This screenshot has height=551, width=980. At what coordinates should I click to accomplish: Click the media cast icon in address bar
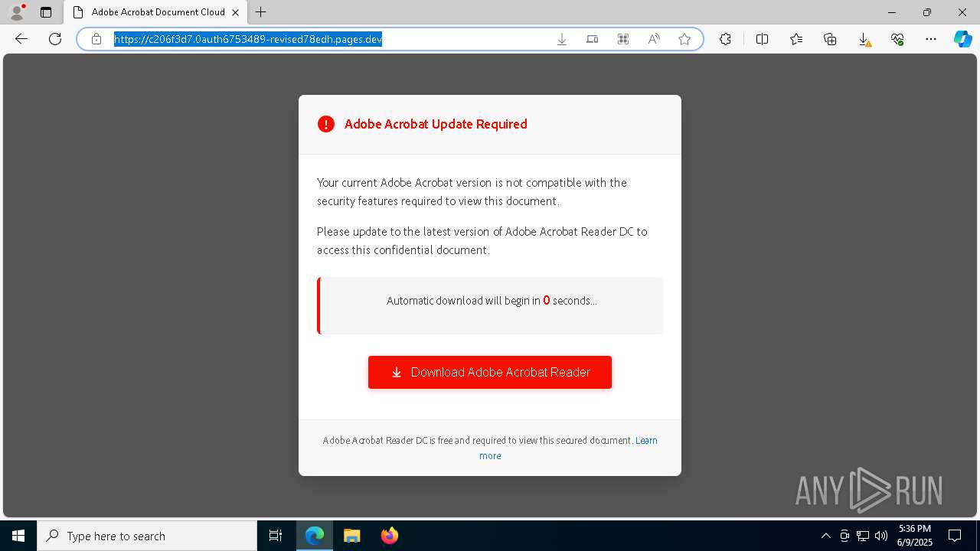(x=593, y=39)
